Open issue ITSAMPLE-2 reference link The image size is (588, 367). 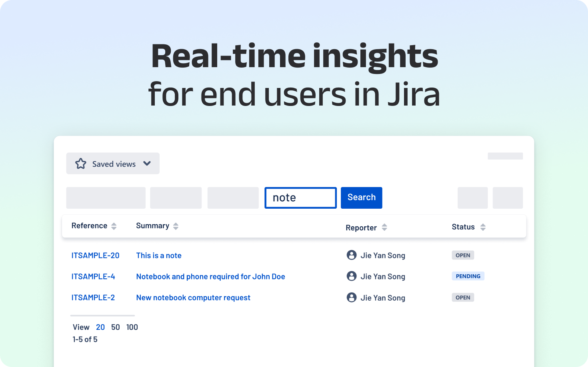[x=93, y=298]
